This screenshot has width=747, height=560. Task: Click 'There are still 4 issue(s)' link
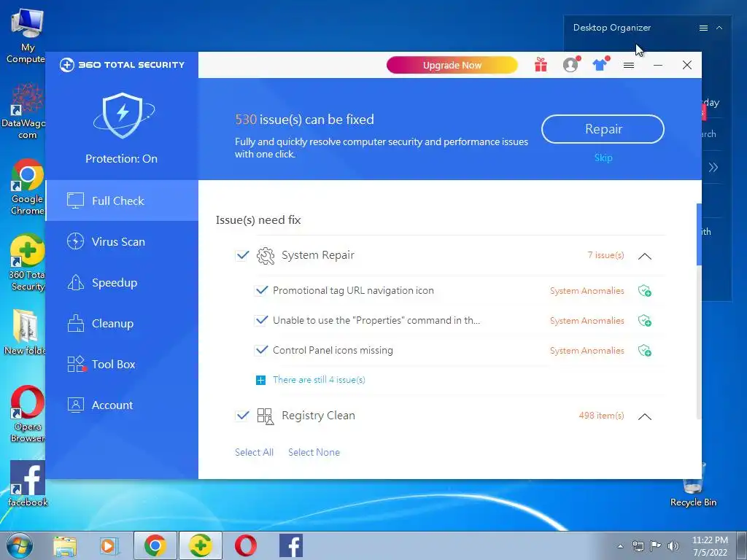coord(319,380)
